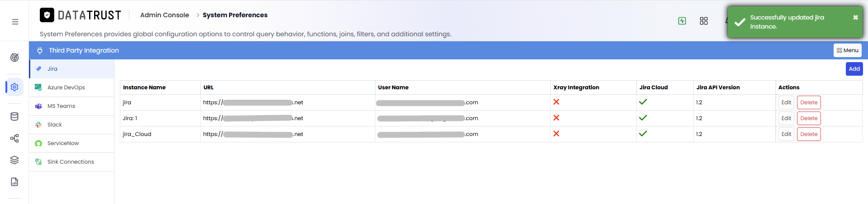Click the 'jira' instance name cell
Viewport: 868px width, 204px height.
160,102
